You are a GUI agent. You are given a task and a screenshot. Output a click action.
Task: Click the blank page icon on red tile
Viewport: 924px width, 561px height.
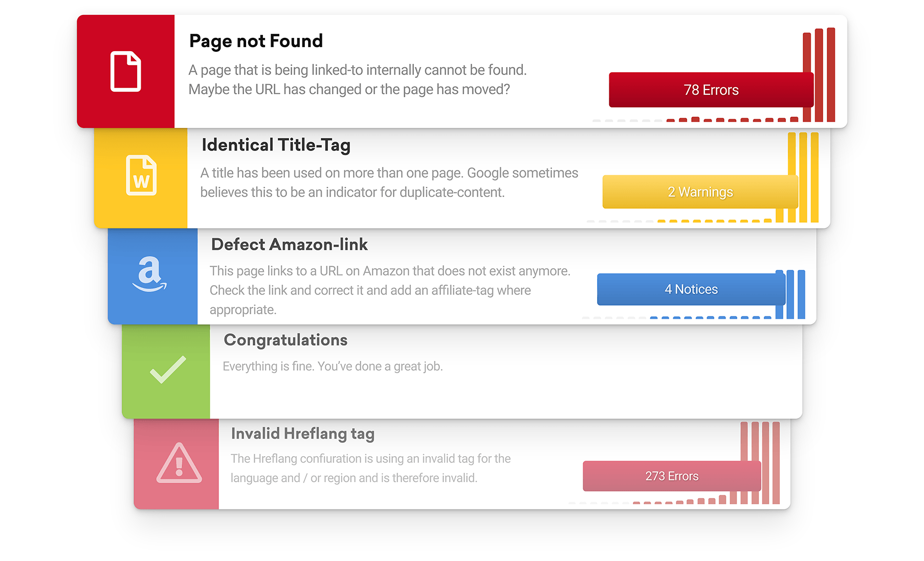pos(126,72)
